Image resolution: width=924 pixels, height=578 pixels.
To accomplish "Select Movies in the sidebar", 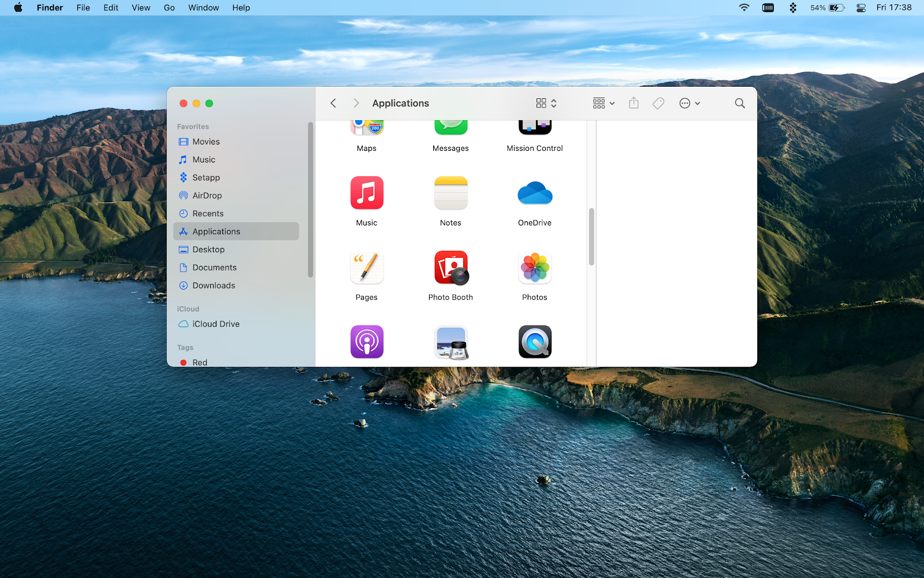I will [x=236, y=142].
